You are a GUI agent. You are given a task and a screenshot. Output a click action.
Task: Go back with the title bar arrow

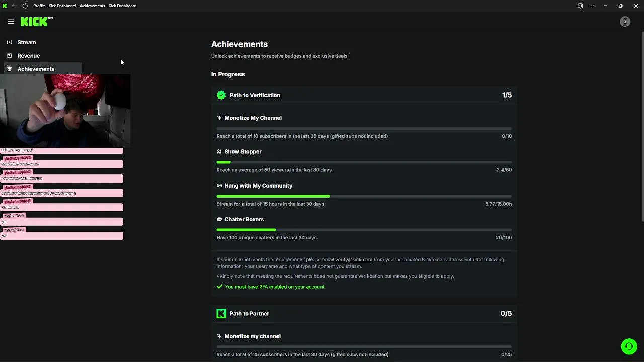pyautogui.click(x=14, y=6)
